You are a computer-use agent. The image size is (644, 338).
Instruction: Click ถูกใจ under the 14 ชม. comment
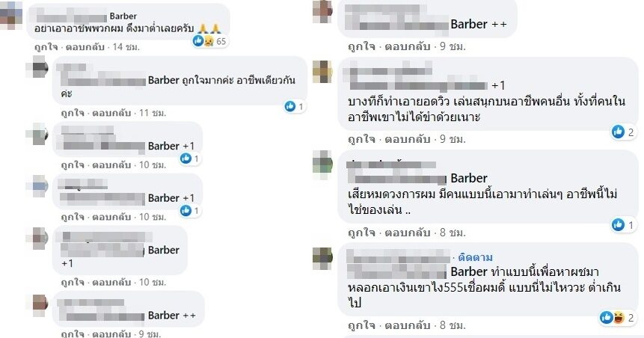coord(46,47)
